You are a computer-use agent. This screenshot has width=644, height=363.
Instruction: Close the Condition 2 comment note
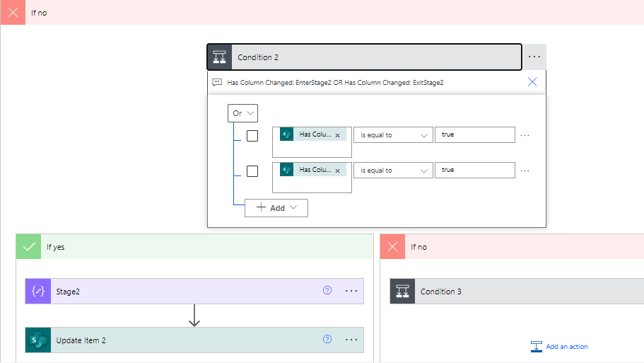[532, 82]
